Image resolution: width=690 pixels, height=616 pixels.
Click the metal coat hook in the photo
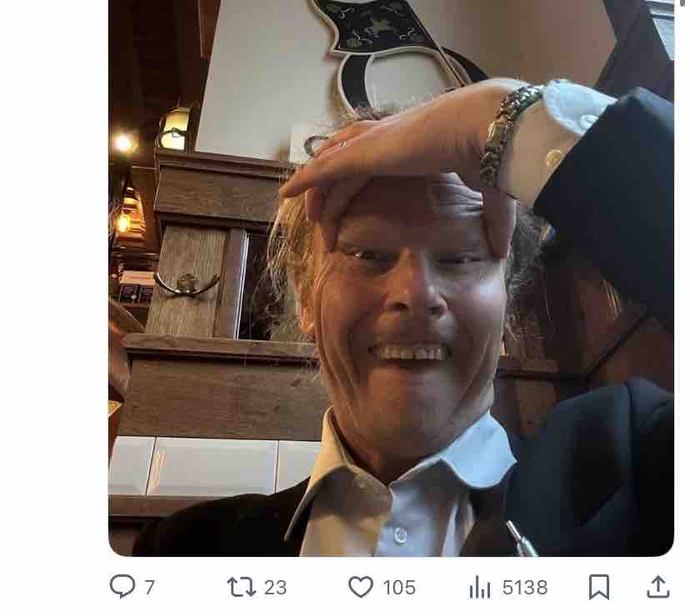186,285
